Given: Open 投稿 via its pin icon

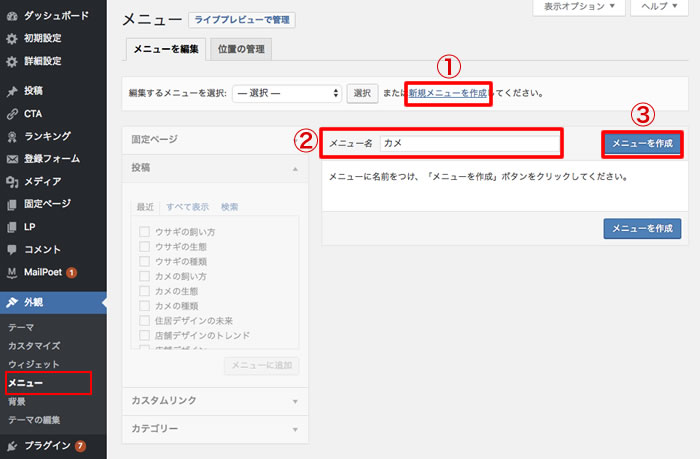Looking at the screenshot, I should pos(11,91).
